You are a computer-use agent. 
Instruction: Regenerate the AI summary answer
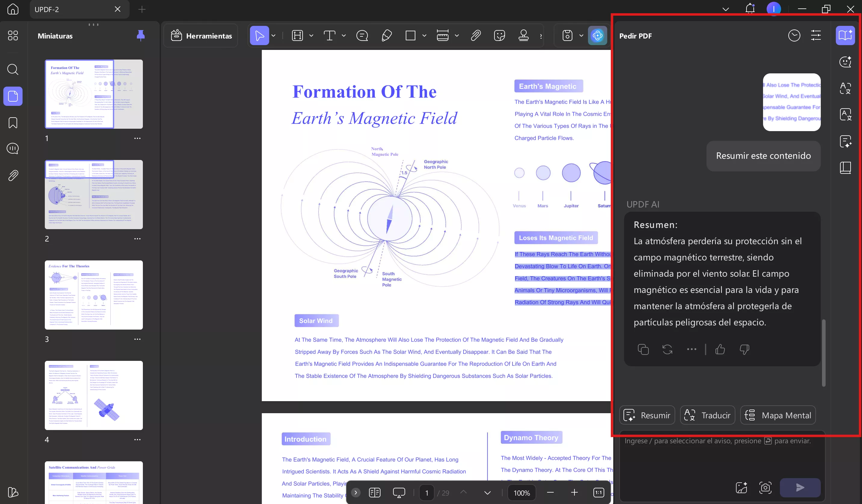tap(667, 349)
